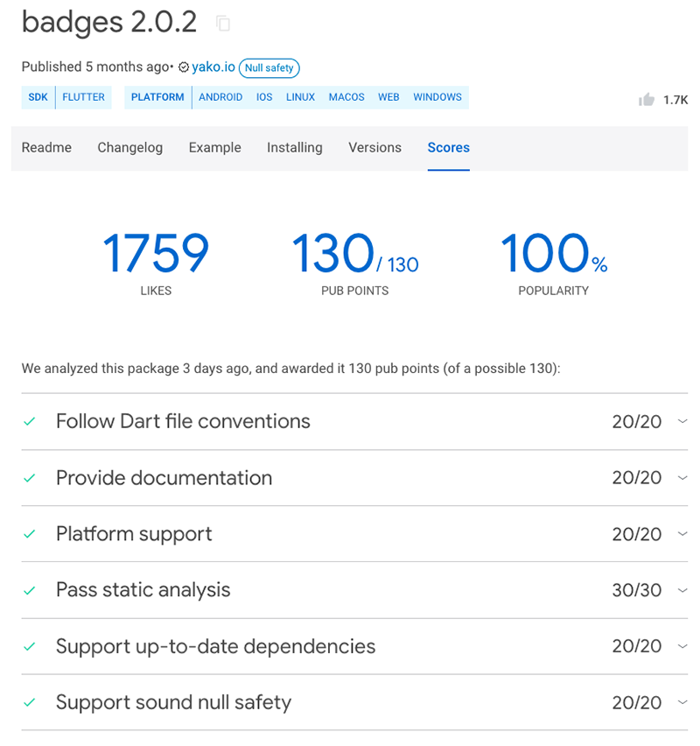Click the verified publisher shield next to yako.io
Viewport: 700px width, 746px height.
click(184, 67)
